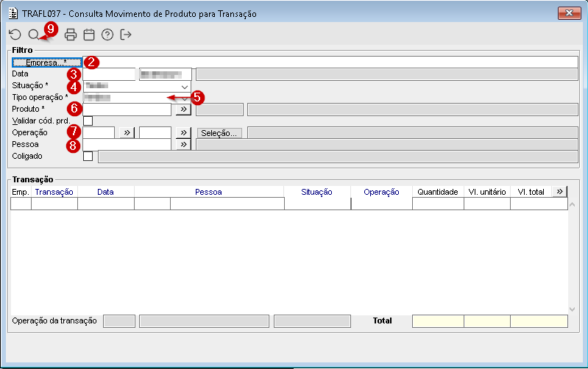Click the first row Quantidade cell
The height and width of the screenshot is (369, 588).
[x=438, y=204]
